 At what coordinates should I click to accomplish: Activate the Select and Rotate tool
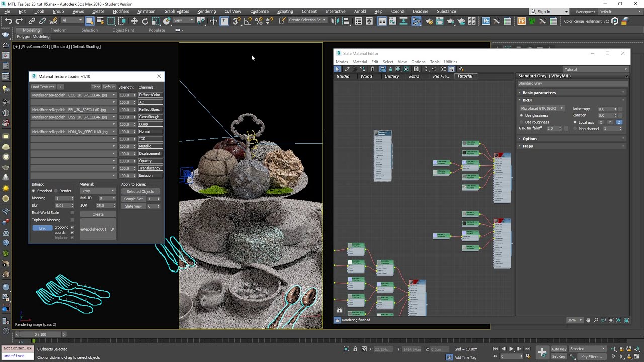pos(145,21)
